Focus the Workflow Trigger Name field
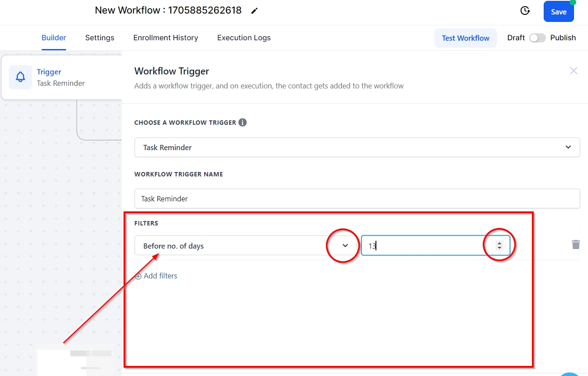This screenshot has height=376, width=588. click(x=357, y=199)
